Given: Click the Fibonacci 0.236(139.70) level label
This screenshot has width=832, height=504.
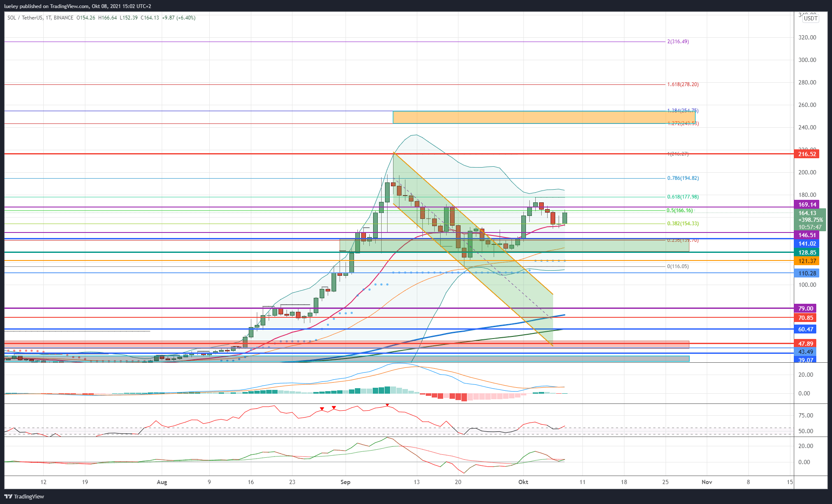Looking at the screenshot, I should coord(683,240).
